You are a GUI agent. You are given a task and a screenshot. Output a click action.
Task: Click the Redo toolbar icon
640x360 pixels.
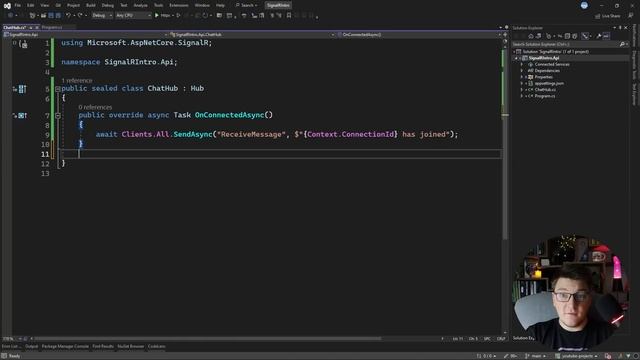(80, 15)
